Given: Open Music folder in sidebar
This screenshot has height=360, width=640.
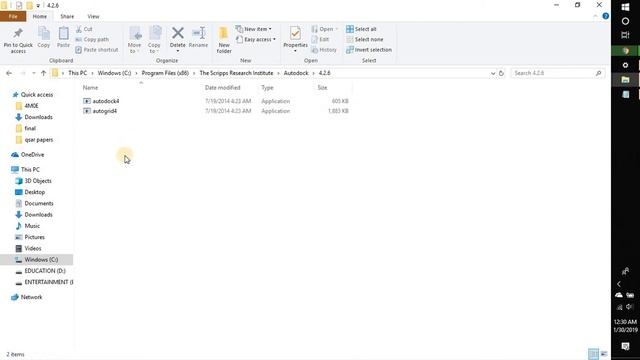Looking at the screenshot, I should (x=32, y=226).
